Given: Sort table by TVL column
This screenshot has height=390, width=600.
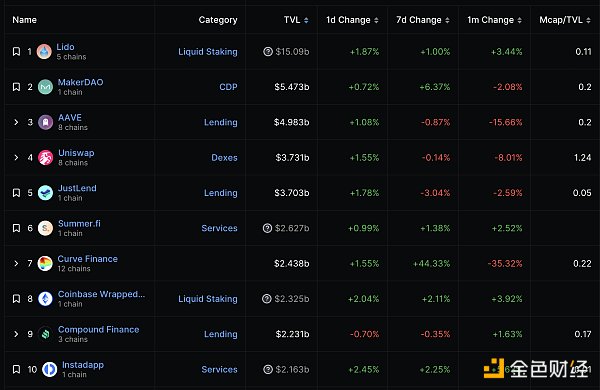Looking at the screenshot, I should click(x=296, y=20).
